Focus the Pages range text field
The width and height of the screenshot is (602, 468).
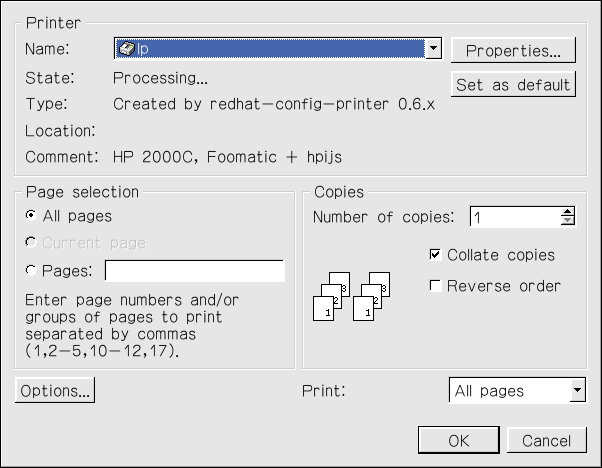pyautogui.click(x=195, y=271)
